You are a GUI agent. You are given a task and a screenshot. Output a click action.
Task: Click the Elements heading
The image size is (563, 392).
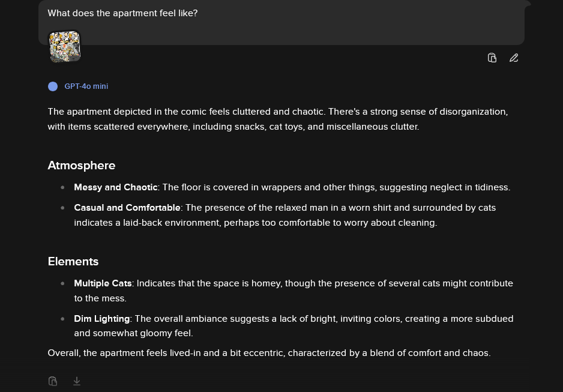[73, 261]
